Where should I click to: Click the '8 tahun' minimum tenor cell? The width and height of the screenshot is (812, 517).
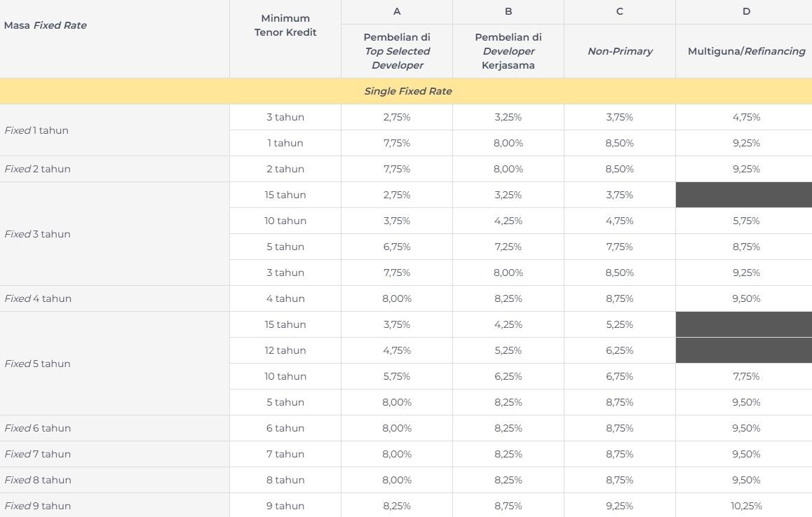[x=285, y=481]
